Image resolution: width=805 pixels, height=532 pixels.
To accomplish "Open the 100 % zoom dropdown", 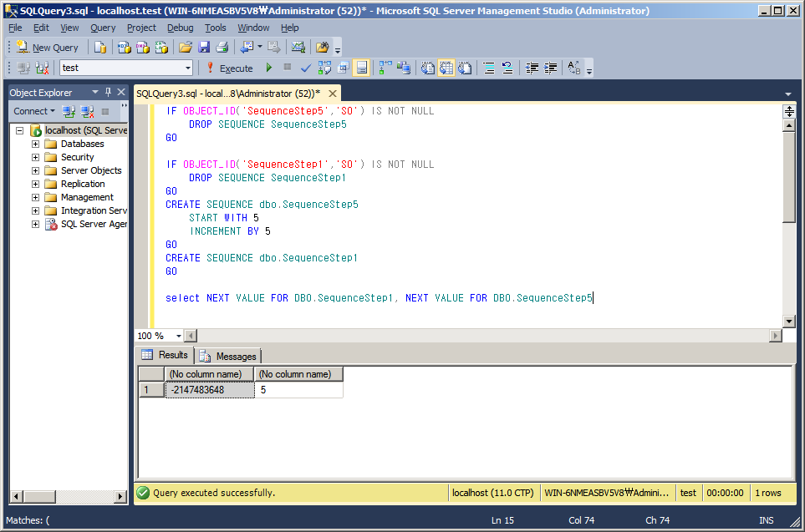I will point(179,336).
